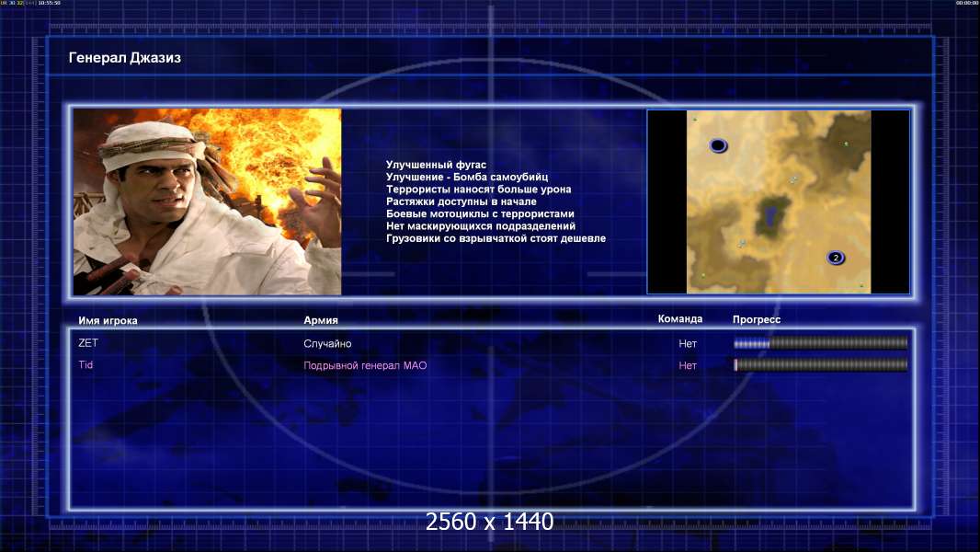The height and width of the screenshot is (552, 980).
Task: Click column header 'Команда'
Action: [680, 319]
